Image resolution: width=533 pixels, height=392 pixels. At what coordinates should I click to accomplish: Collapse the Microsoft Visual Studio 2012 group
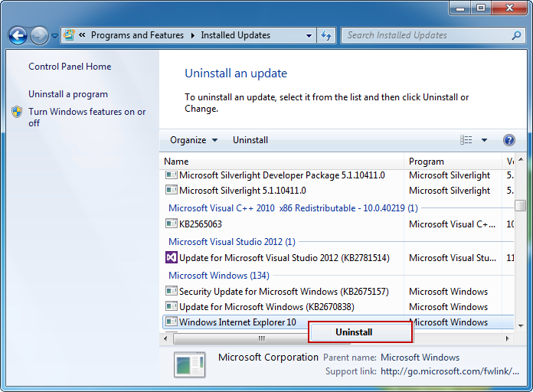pos(232,242)
